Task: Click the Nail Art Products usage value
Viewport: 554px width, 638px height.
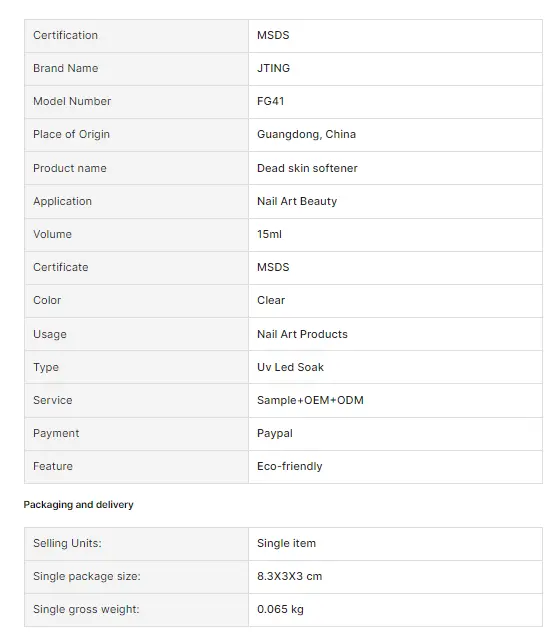Action: coord(302,334)
